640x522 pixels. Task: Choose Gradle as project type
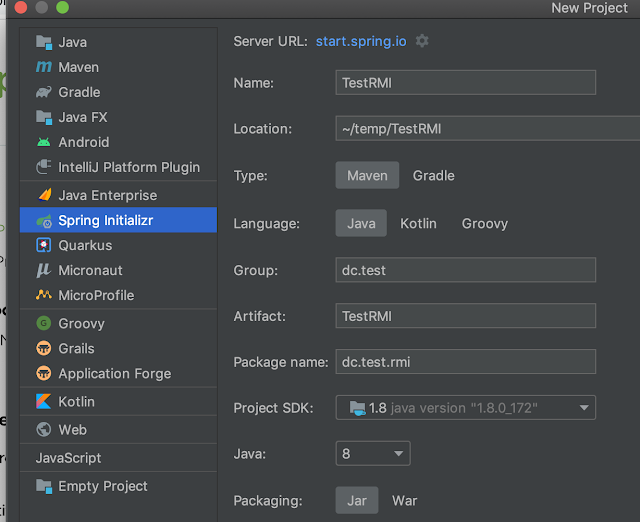click(433, 175)
